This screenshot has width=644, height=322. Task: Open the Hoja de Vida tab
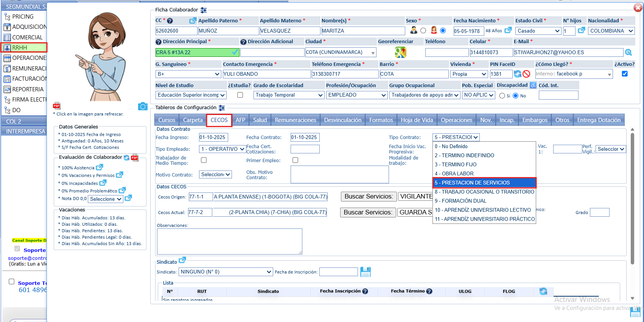(x=417, y=120)
